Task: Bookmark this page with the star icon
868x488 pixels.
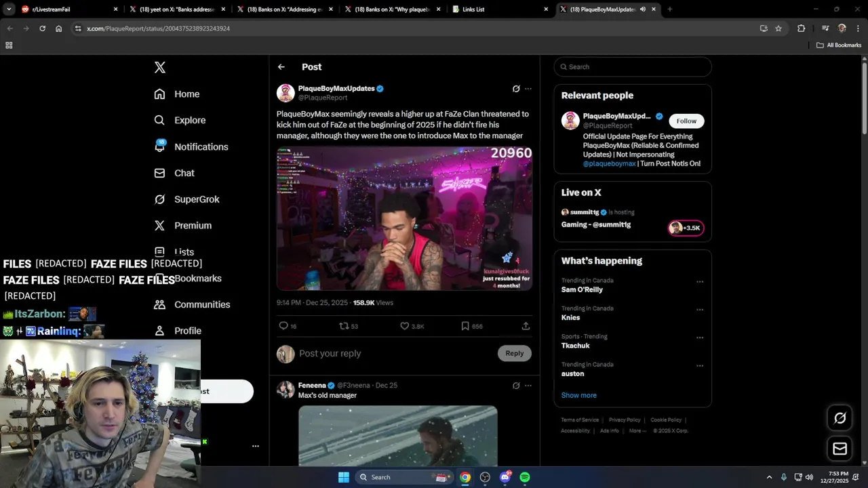Action: (778, 28)
